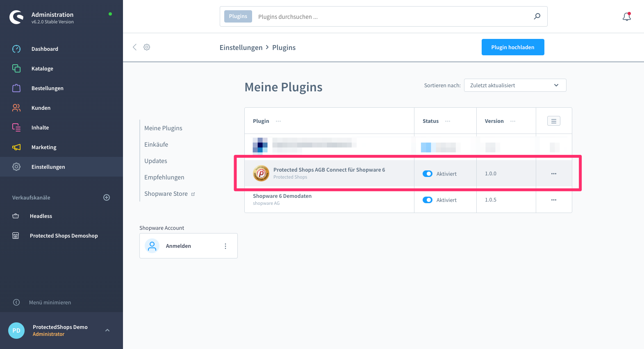Click Menü minimieren label
Image resolution: width=644 pixels, height=349 pixels.
coord(50,302)
